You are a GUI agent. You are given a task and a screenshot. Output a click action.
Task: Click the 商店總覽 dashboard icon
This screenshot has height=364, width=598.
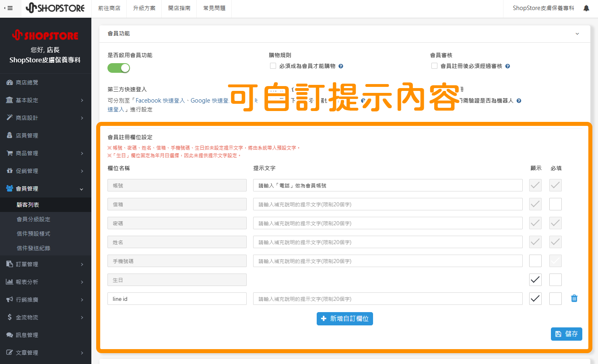(10, 82)
